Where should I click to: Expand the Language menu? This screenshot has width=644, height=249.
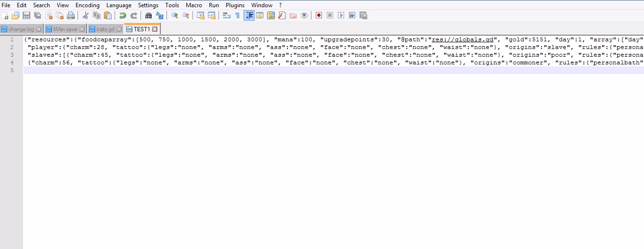click(118, 5)
